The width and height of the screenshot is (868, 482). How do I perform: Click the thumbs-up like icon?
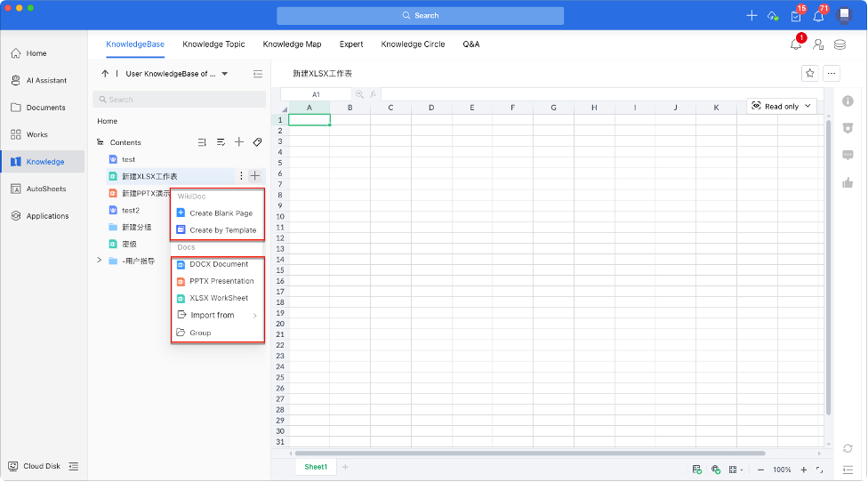click(x=848, y=183)
